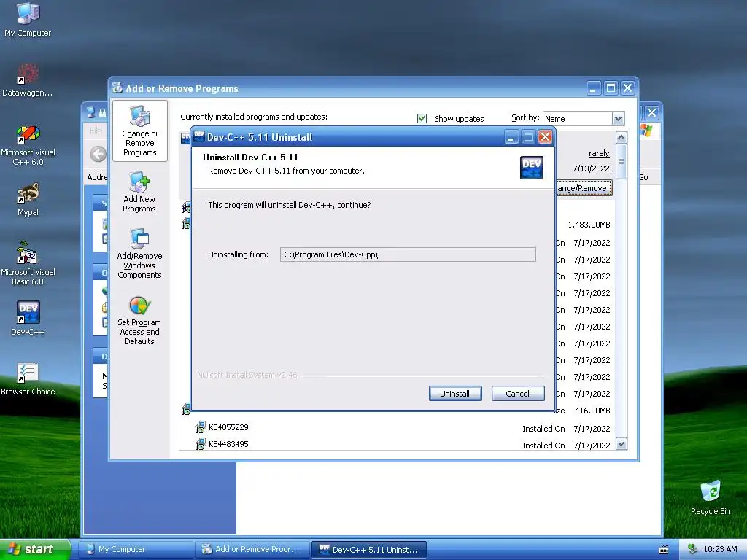The image size is (747, 560).
Task: Open My Computer desktop icon
Action: [x=28, y=20]
